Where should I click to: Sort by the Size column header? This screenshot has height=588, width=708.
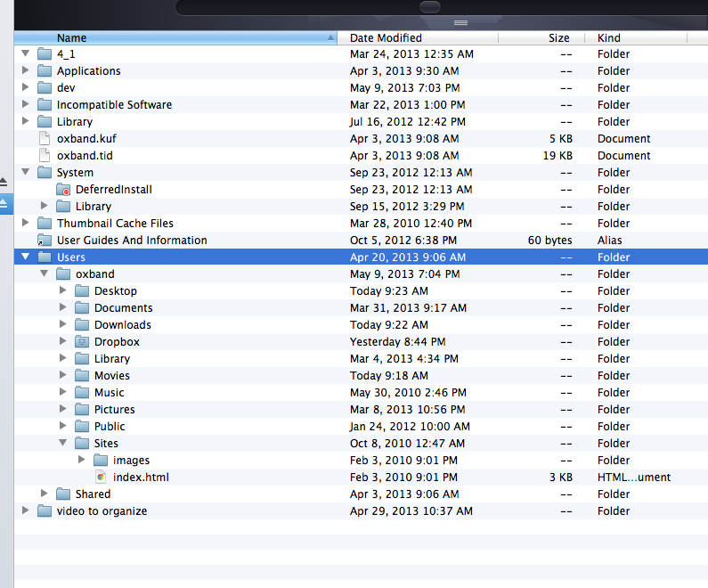tap(541, 38)
